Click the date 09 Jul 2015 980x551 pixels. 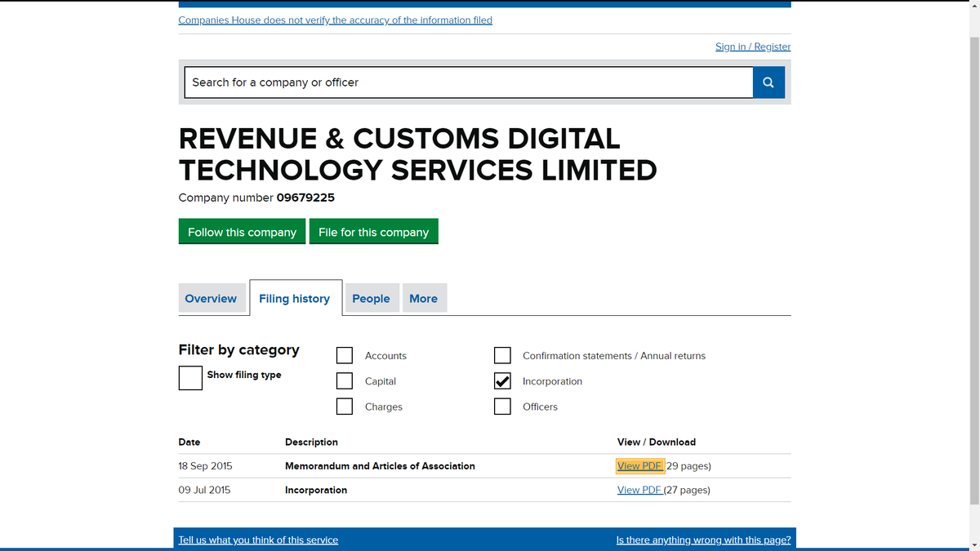[x=204, y=490]
